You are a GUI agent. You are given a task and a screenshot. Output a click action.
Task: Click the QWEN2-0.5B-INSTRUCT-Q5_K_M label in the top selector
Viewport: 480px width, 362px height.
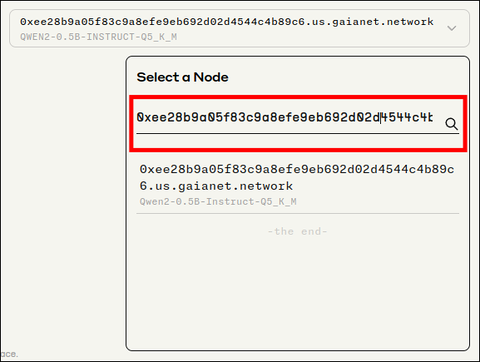(x=98, y=37)
